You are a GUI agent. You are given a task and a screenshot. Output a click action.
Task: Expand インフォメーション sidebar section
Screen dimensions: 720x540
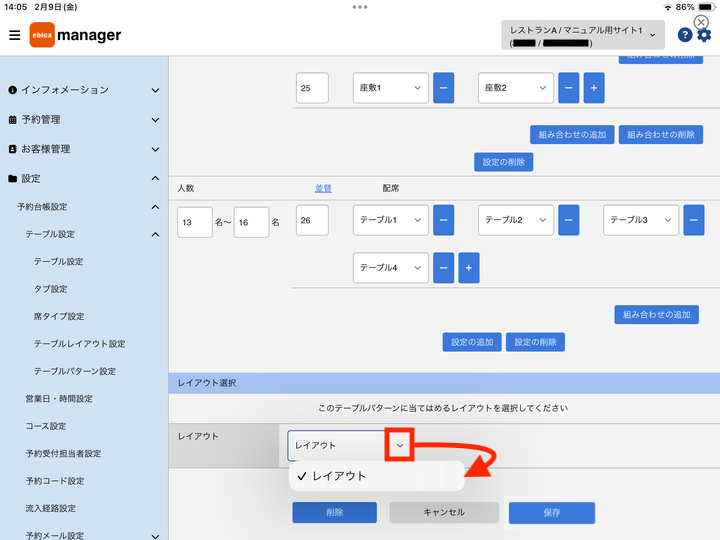[84, 90]
